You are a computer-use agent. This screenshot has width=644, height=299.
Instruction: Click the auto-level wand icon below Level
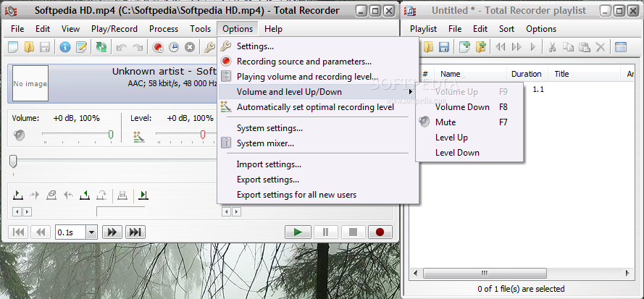(x=139, y=136)
